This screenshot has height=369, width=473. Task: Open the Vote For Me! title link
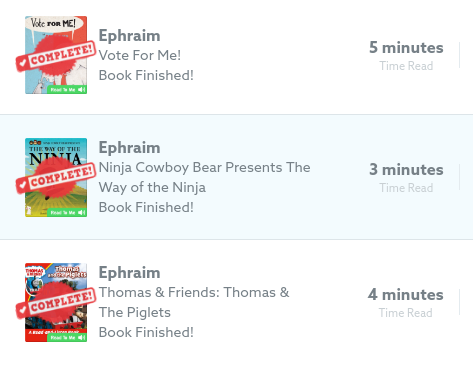tap(140, 55)
